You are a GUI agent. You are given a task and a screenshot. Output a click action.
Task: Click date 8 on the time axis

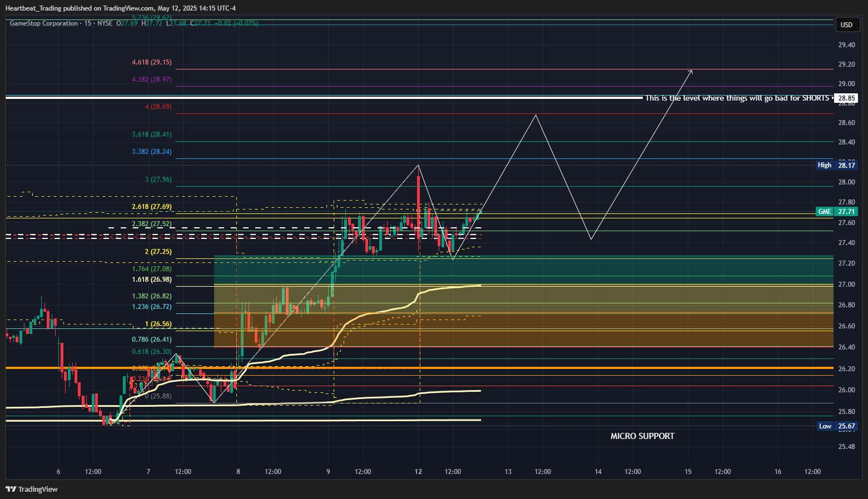tap(238, 472)
